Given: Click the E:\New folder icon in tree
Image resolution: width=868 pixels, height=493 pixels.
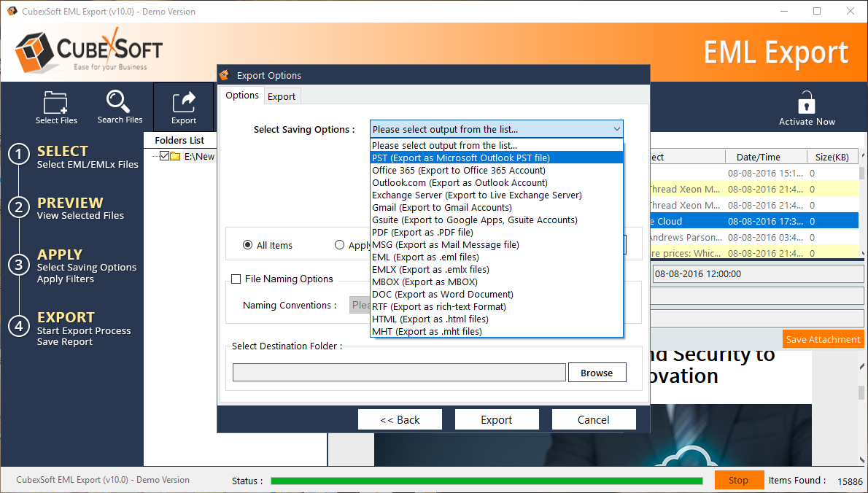Looking at the screenshot, I should point(176,156).
